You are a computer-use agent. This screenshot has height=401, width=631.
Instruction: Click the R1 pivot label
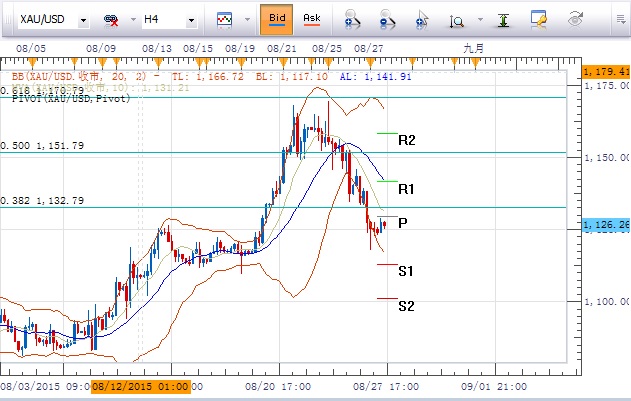[406, 189]
